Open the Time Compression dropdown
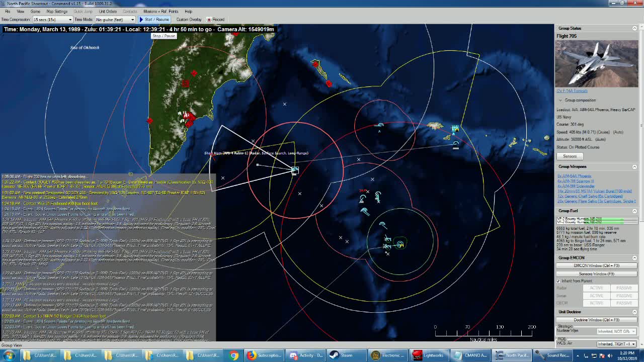644x362 pixels. point(52,20)
